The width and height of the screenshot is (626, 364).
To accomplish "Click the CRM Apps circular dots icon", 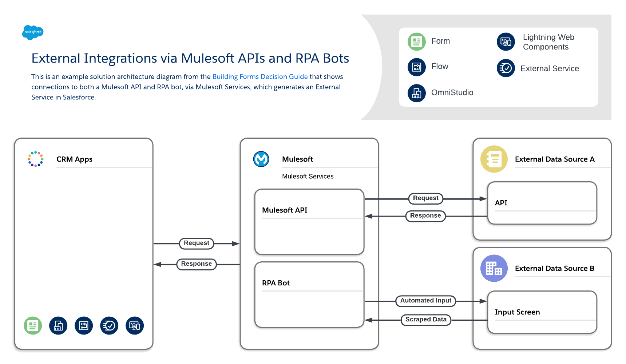I will (36, 159).
